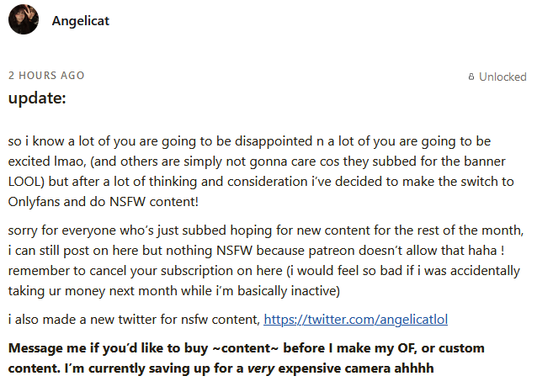The image size is (537, 392).
Task: Click 'i also made a new twitter' text
Action: (x=84, y=320)
